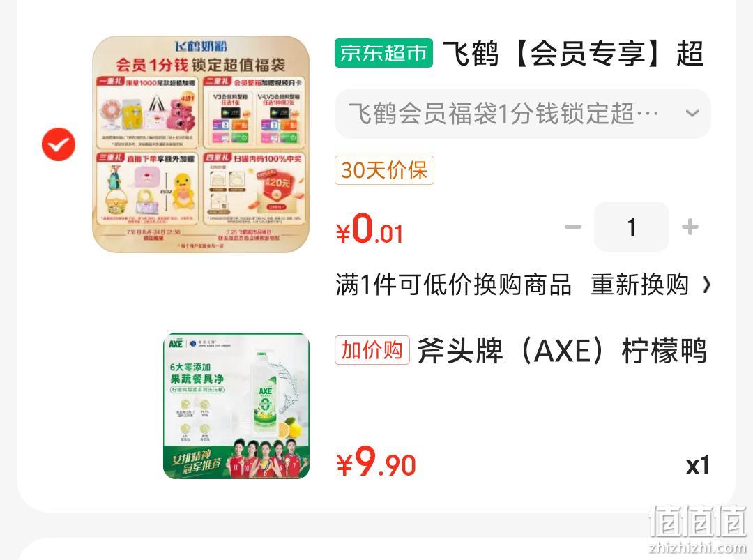This screenshot has width=753, height=560.
Task: Tap the ¥0.01 price of Feihe item
Action: 370,229
